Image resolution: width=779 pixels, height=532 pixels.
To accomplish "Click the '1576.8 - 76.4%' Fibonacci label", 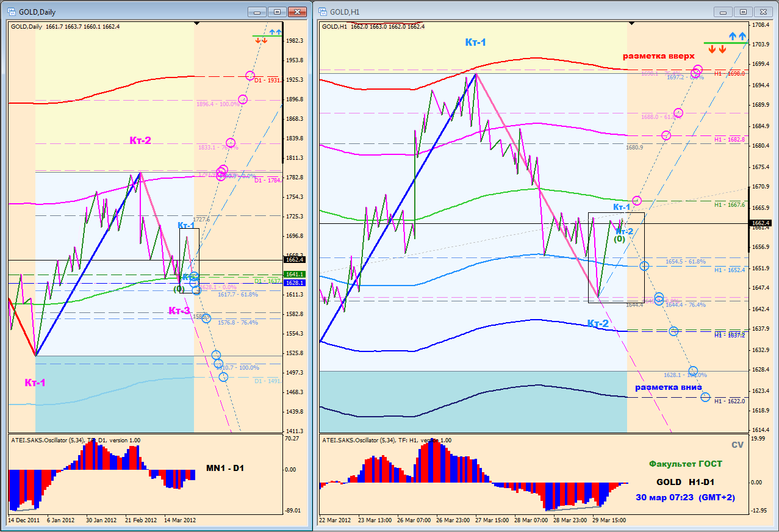I will tap(238, 322).
